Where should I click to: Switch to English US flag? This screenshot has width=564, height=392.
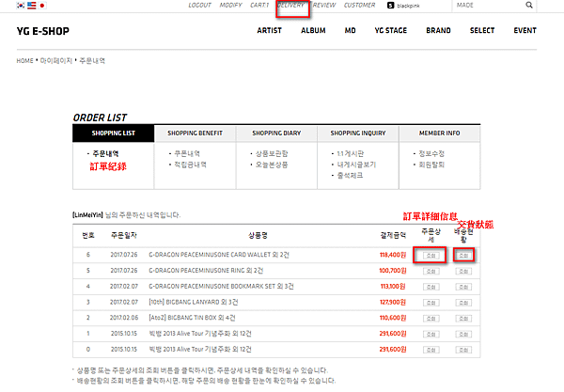pyautogui.click(x=31, y=6)
